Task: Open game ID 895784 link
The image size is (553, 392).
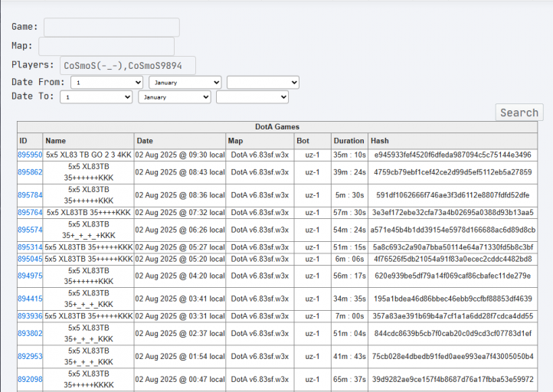Action: click(x=30, y=195)
